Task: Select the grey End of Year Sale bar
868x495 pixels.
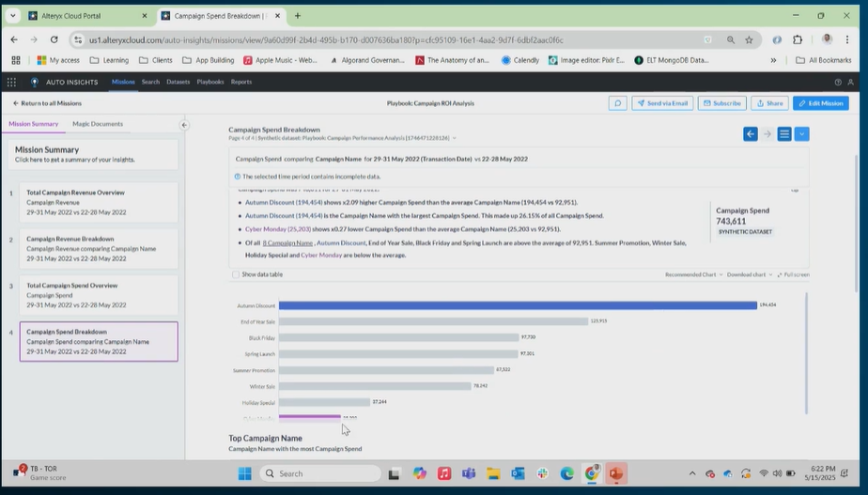Action: point(433,321)
